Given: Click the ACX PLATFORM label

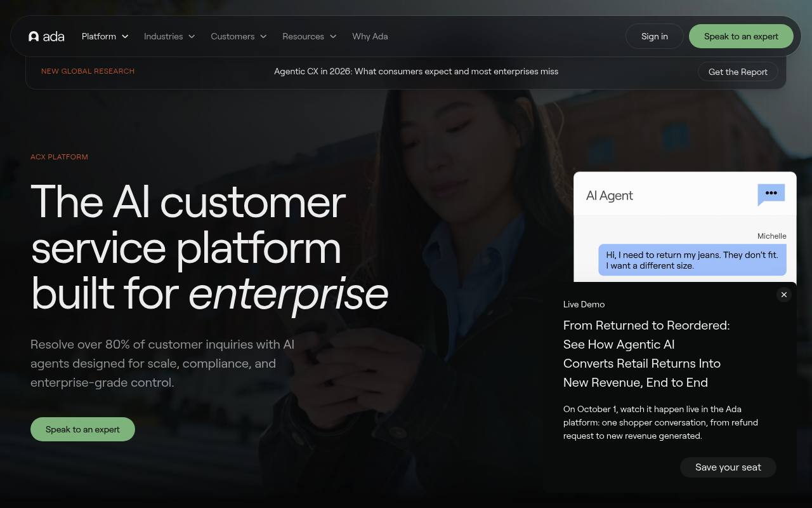Looking at the screenshot, I should click(59, 157).
